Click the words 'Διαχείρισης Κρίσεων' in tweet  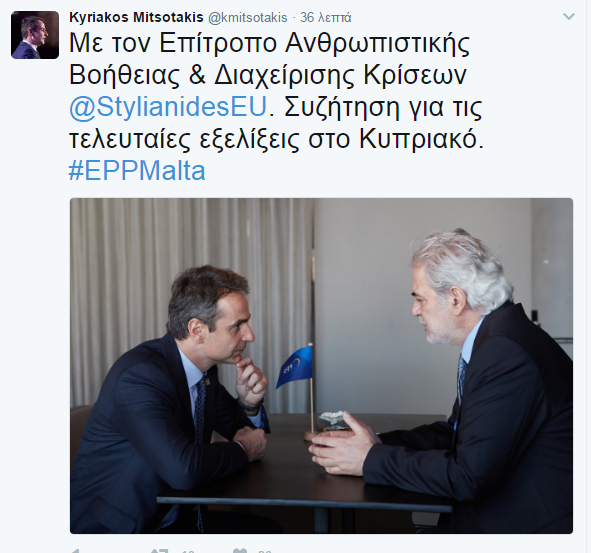point(341,75)
